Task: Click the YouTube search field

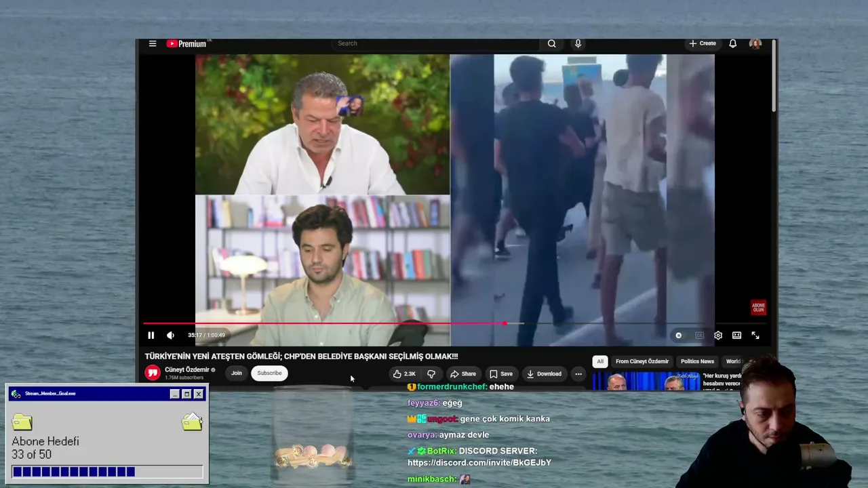Action: click(435, 43)
